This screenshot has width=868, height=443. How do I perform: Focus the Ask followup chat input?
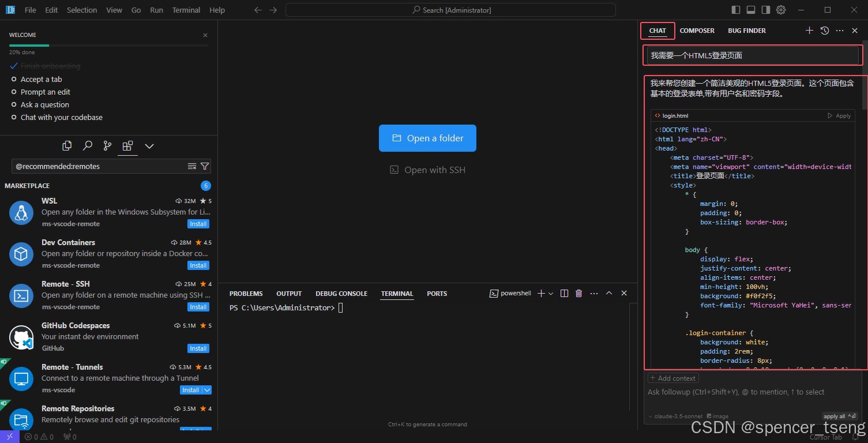pos(753,392)
